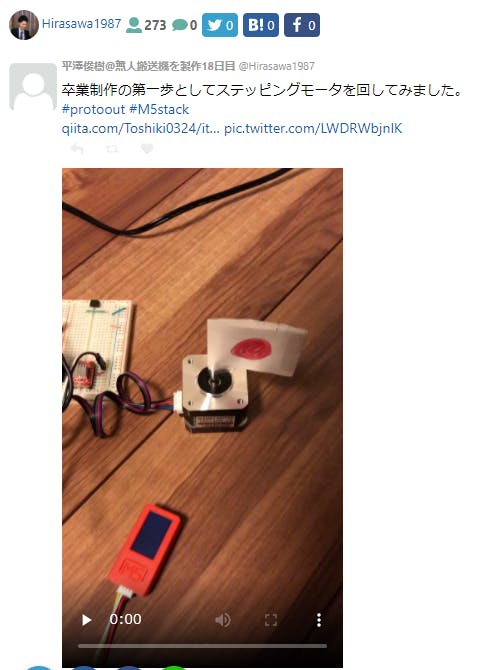Toggle video fullscreen mode
This screenshot has height=670, width=483.
point(271,620)
